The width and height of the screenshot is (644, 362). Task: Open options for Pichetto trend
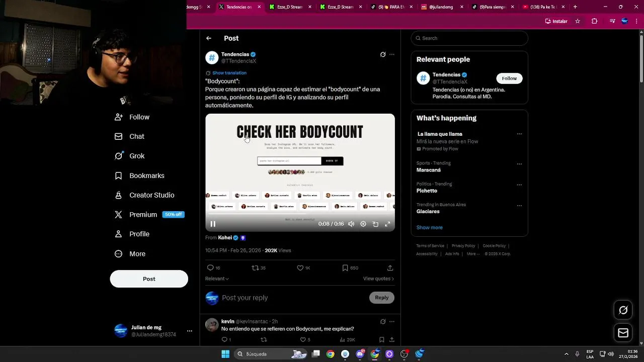(519, 185)
